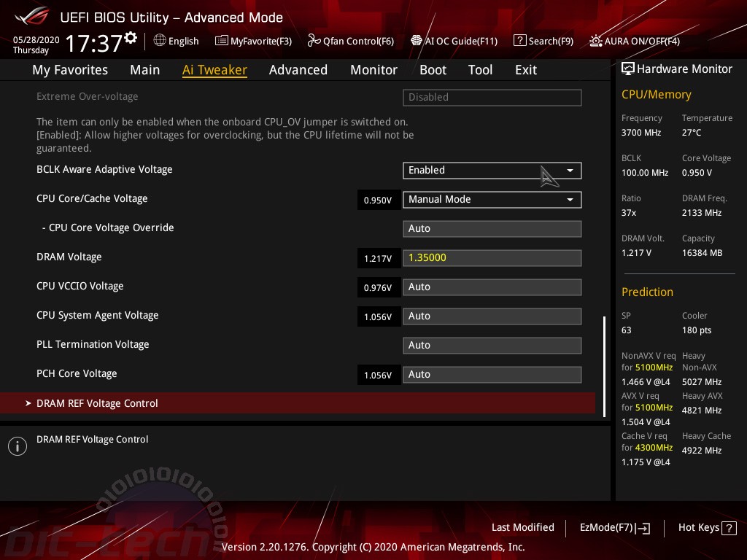Image resolution: width=747 pixels, height=560 pixels.
Task: Click PCH Core Voltage Auto field
Action: pyautogui.click(x=492, y=374)
